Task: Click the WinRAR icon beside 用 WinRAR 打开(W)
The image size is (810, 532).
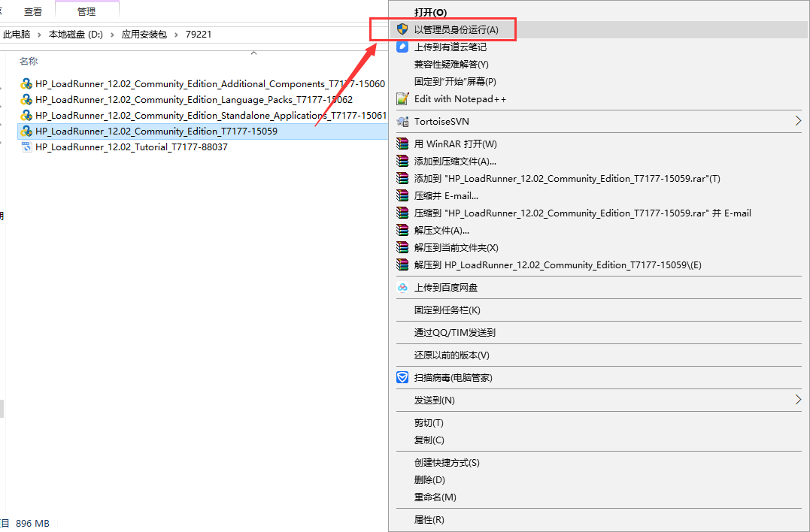Action: point(402,144)
